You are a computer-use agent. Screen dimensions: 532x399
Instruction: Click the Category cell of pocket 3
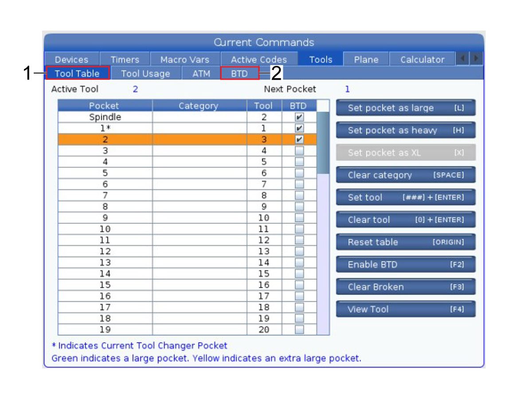point(199,151)
